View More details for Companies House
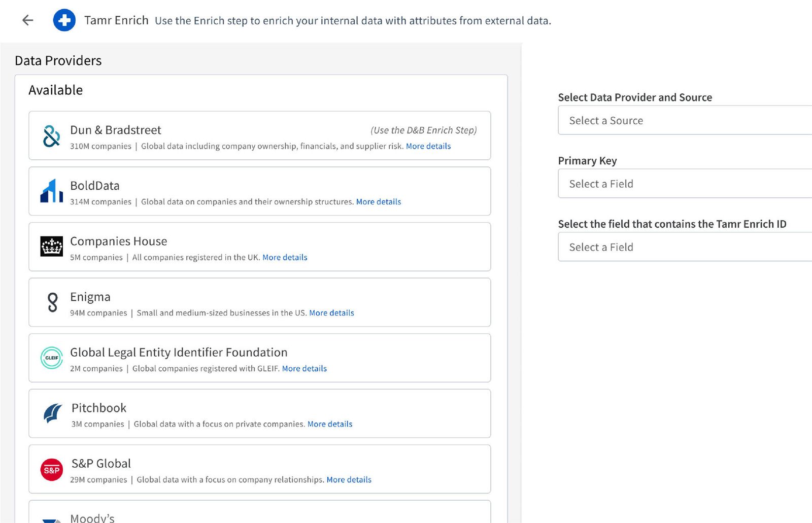 (285, 257)
